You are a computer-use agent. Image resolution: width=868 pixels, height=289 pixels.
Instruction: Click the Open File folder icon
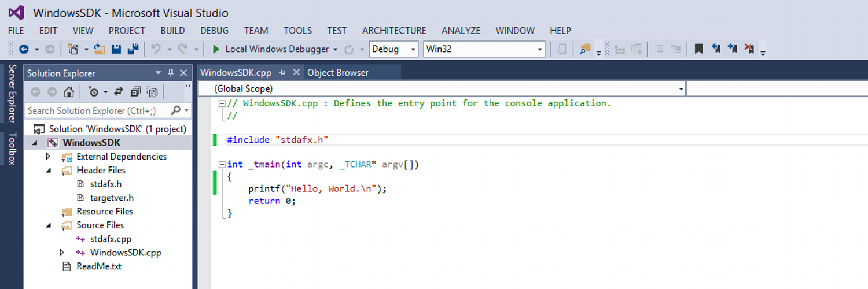100,49
